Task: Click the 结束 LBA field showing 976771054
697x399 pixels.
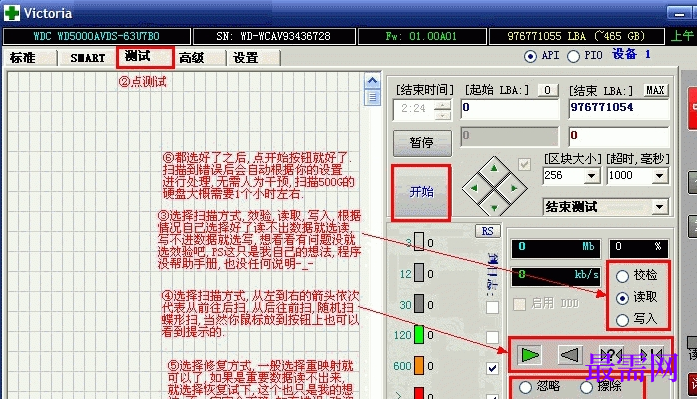Action: [618, 109]
